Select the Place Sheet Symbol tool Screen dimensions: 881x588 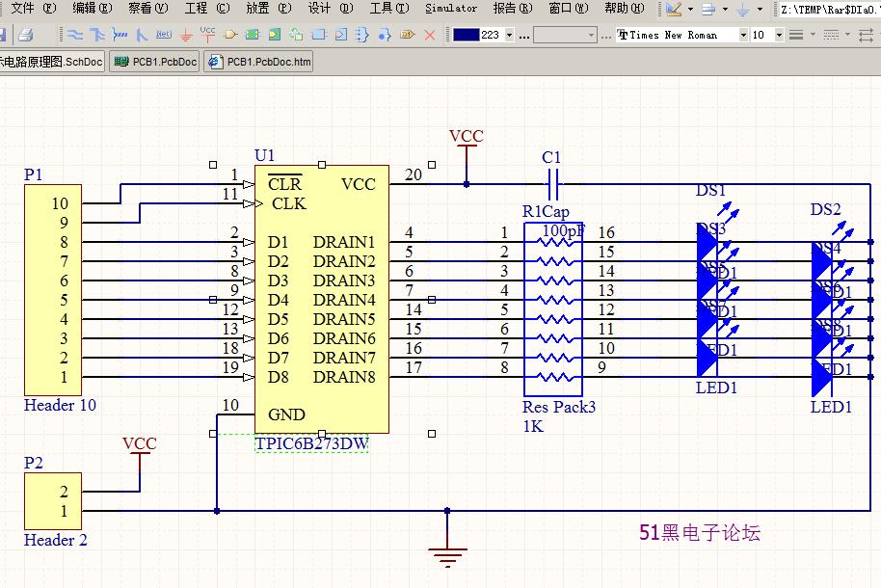(x=253, y=35)
